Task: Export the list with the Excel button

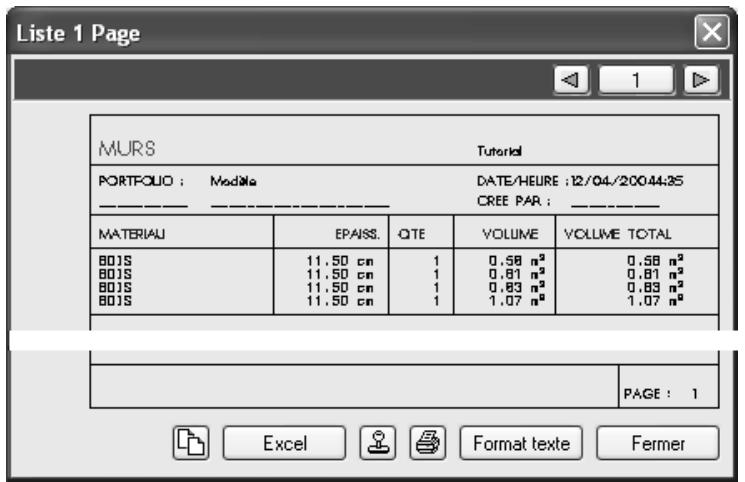Action: [284, 443]
